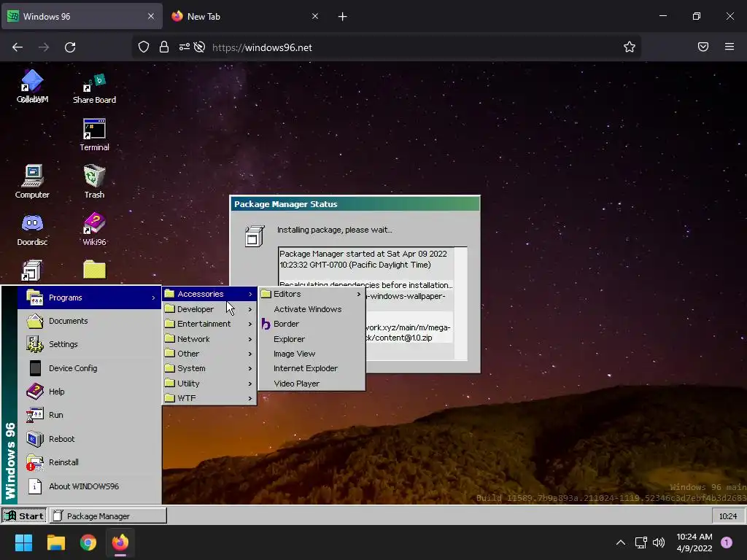The image size is (747, 560).
Task: Click the Firefox icon on Windows taskbar
Action: pyautogui.click(x=120, y=542)
